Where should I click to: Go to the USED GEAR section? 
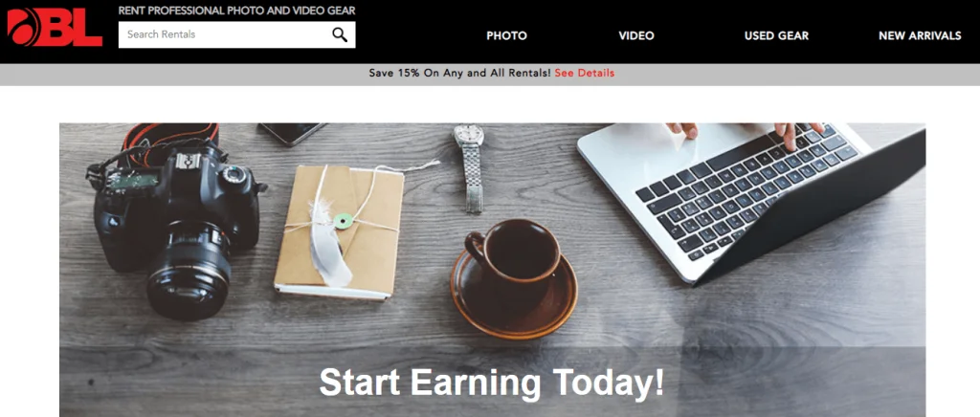[x=776, y=35]
